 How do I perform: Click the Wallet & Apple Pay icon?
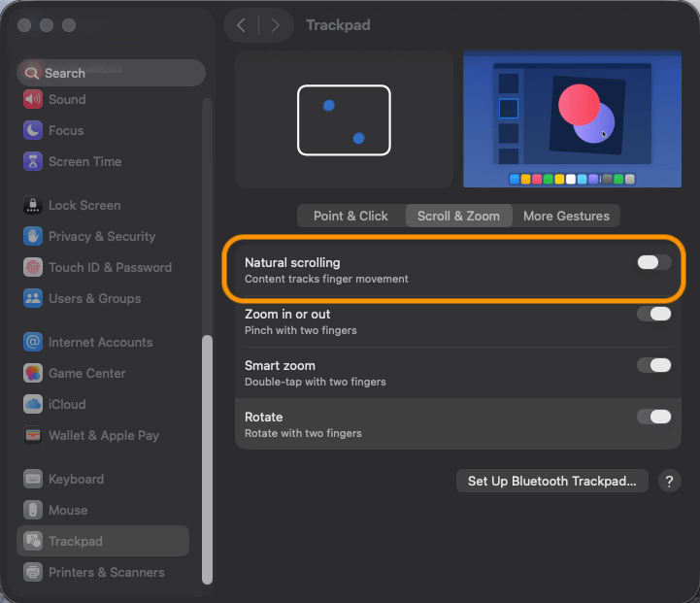(x=33, y=435)
